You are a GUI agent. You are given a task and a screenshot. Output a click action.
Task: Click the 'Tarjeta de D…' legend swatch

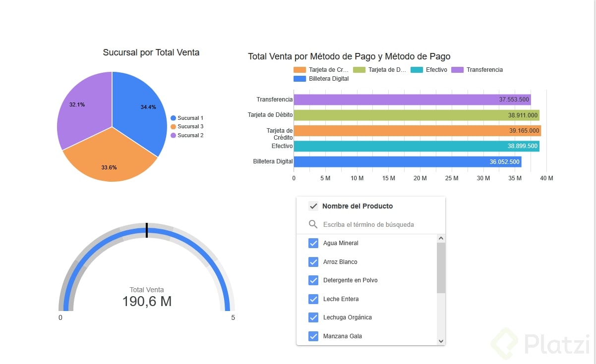click(x=359, y=70)
